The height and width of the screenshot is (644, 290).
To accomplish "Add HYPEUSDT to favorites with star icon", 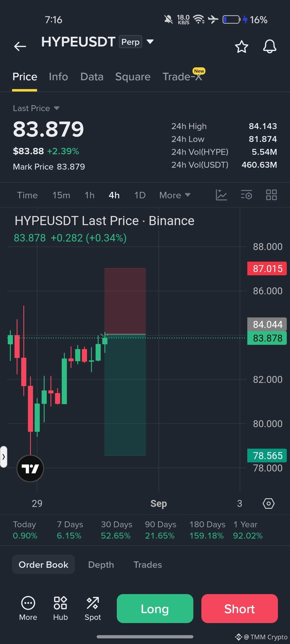I will pos(241,47).
